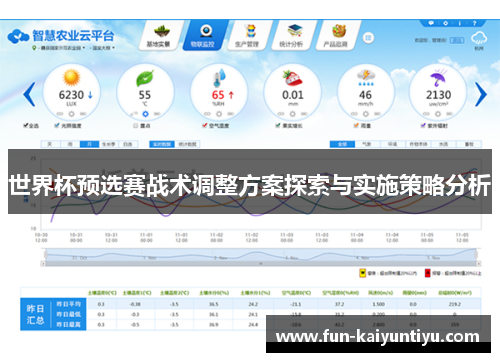This screenshot has height=362, width=500.
Task: Switch to 统计数据 tab
Action: [187, 144]
